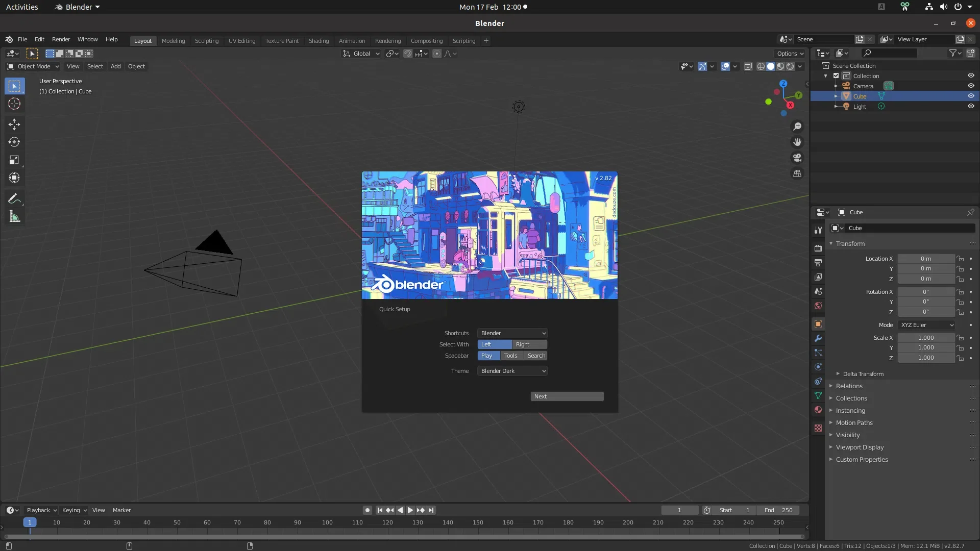This screenshot has width=980, height=551.
Task: Switch to the Scripting workspace tab
Action: (x=463, y=41)
